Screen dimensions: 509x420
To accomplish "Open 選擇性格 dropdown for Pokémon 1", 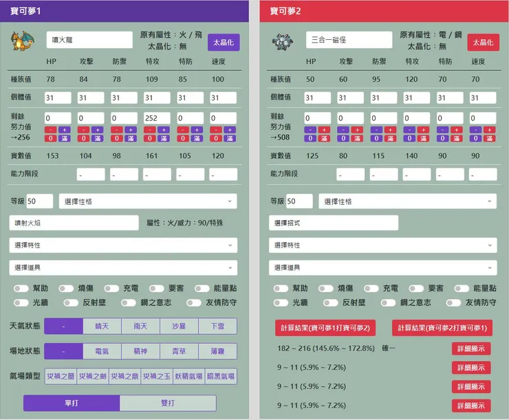I will [x=148, y=201].
